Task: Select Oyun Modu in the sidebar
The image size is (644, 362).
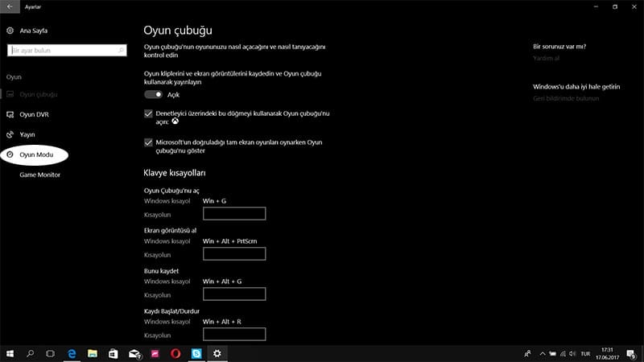Action: (35, 154)
